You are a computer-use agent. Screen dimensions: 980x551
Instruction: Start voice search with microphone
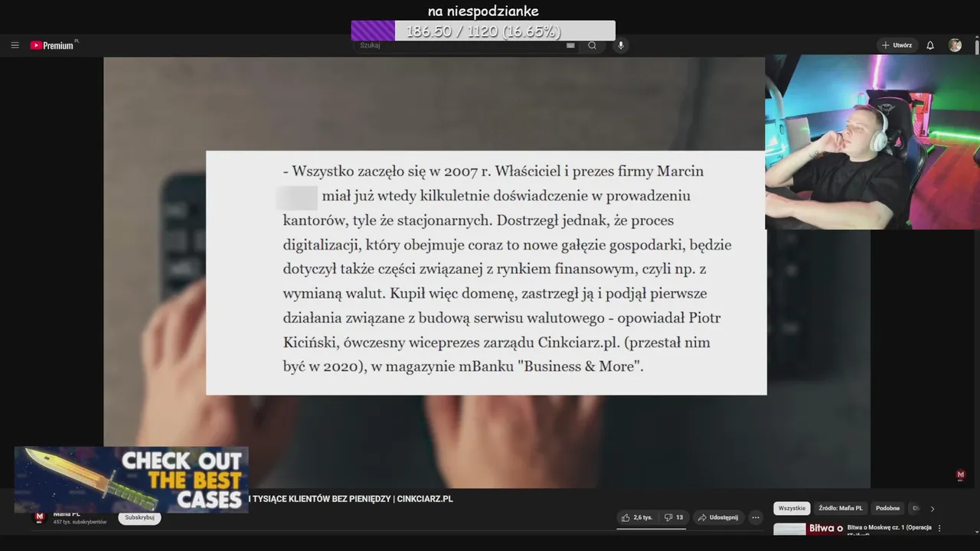tap(620, 45)
